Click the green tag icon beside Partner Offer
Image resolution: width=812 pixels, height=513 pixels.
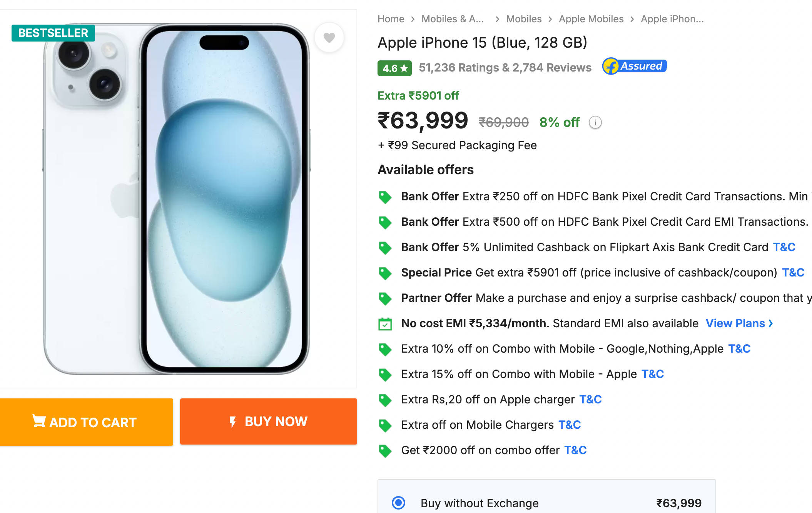[385, 298]
